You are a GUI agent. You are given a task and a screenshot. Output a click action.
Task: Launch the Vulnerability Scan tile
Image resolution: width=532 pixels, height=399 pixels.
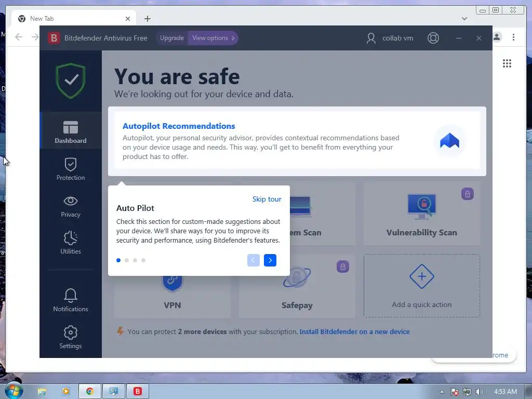point(422,214)
